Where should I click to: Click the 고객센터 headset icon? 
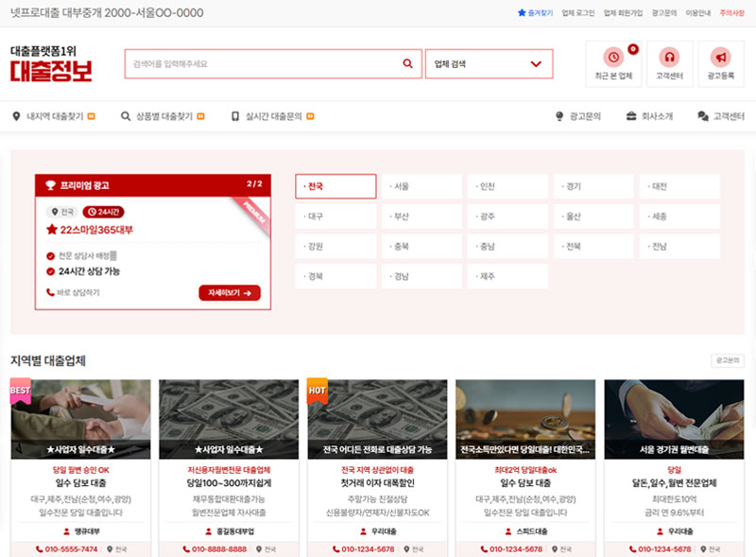click(669, 57)
